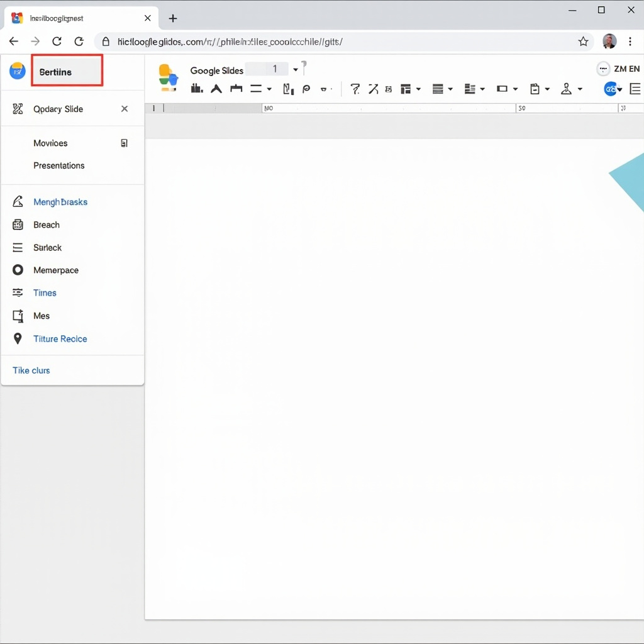Image resolution: width=644 pixels, height=644 pixels.
Task: Click the Tike clurs link
Action: click(31, 370)
